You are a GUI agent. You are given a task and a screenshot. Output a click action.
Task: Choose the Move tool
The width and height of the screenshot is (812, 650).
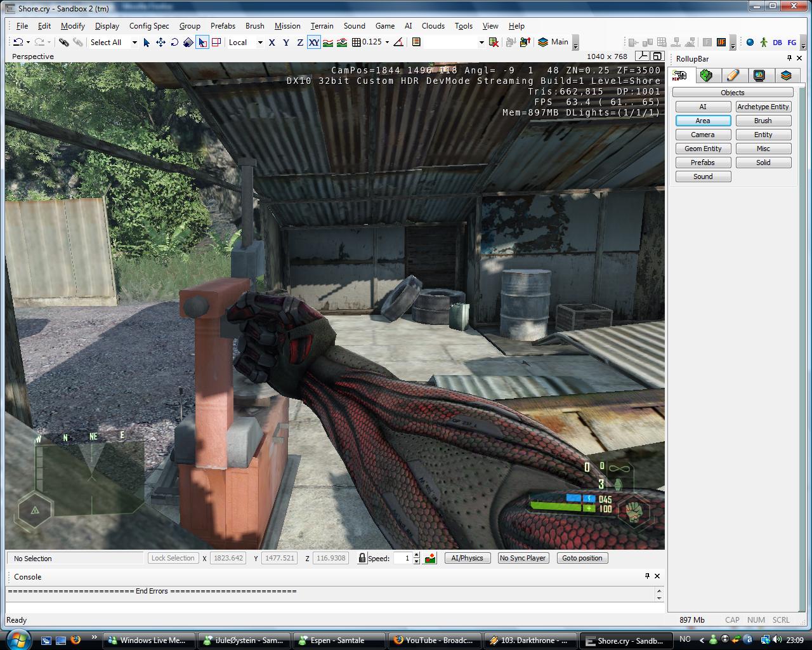(x=160, y=42)
